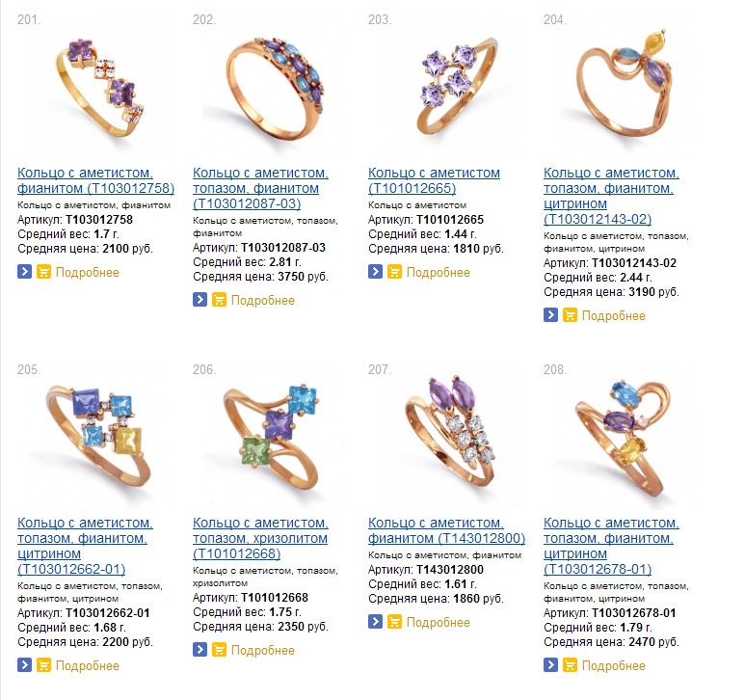Click Подробнее for ring T103012678-01

[x=613, y=665]
